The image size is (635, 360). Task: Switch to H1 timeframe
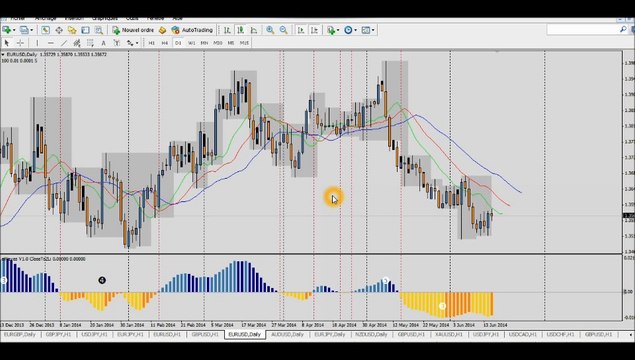(x=151, y=43)
